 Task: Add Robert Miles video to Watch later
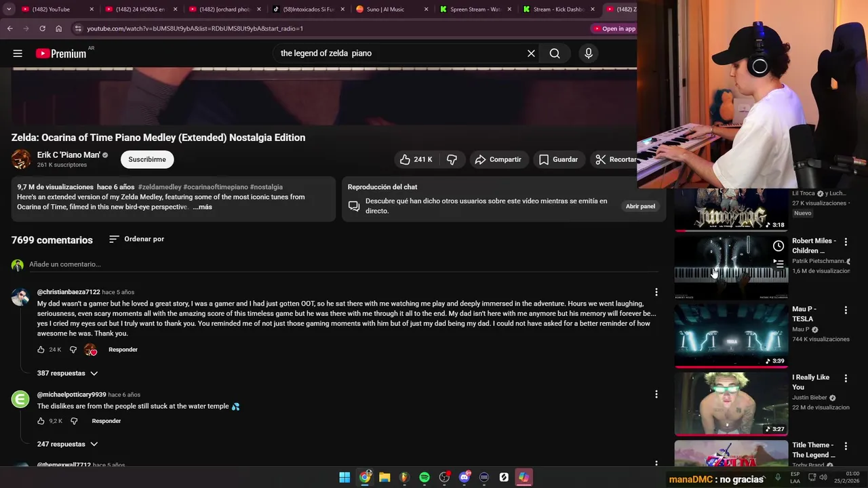point(778,246)
